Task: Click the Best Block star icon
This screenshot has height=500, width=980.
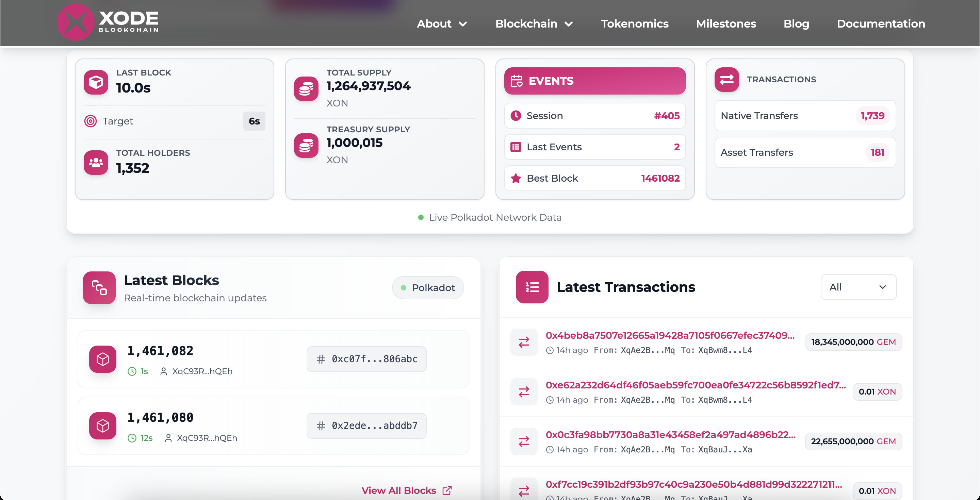Action: tap(516, 178)
